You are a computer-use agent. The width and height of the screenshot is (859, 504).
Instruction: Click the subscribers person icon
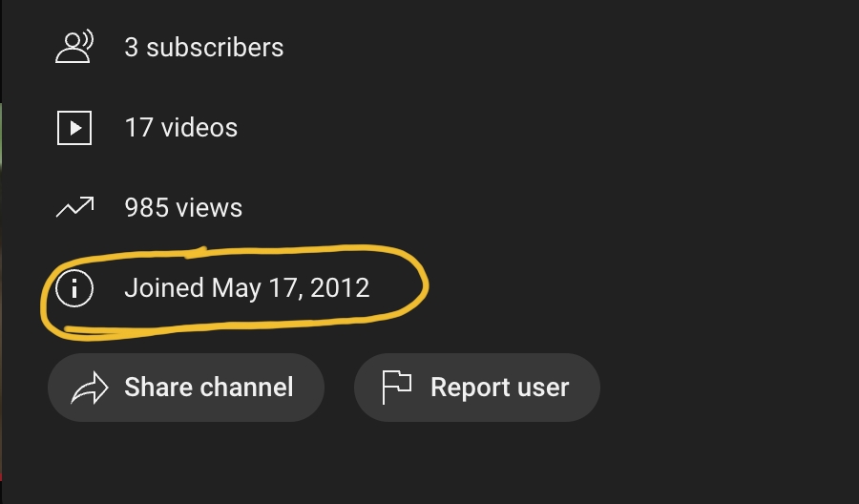(x=73, y=47)
